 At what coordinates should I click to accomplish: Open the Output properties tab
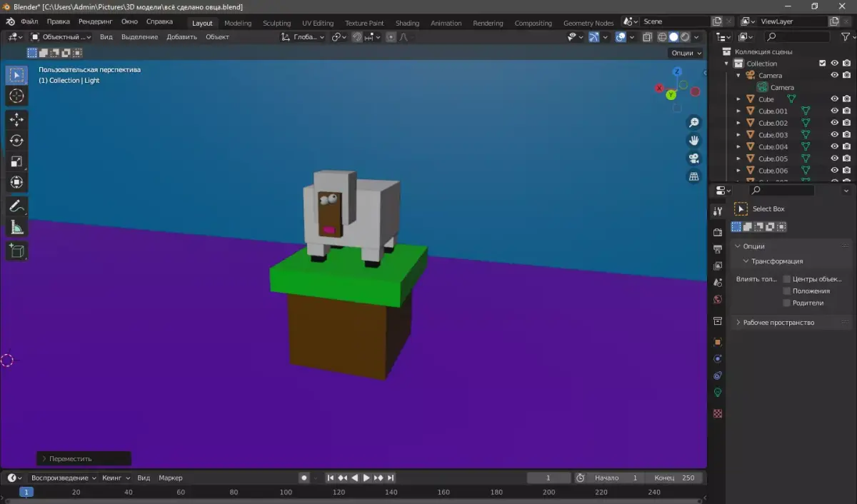(x=718, y=249)
